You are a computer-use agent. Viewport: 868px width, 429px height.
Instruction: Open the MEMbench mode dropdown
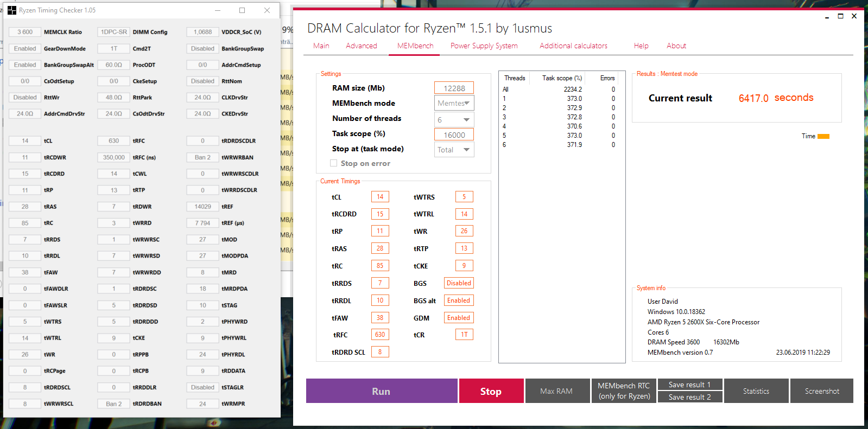pos(454,103)
